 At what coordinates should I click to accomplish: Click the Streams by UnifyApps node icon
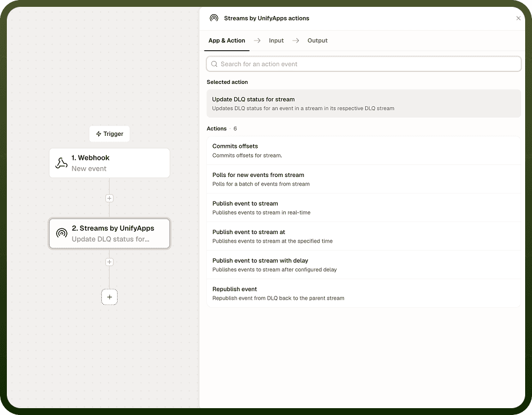62,233
